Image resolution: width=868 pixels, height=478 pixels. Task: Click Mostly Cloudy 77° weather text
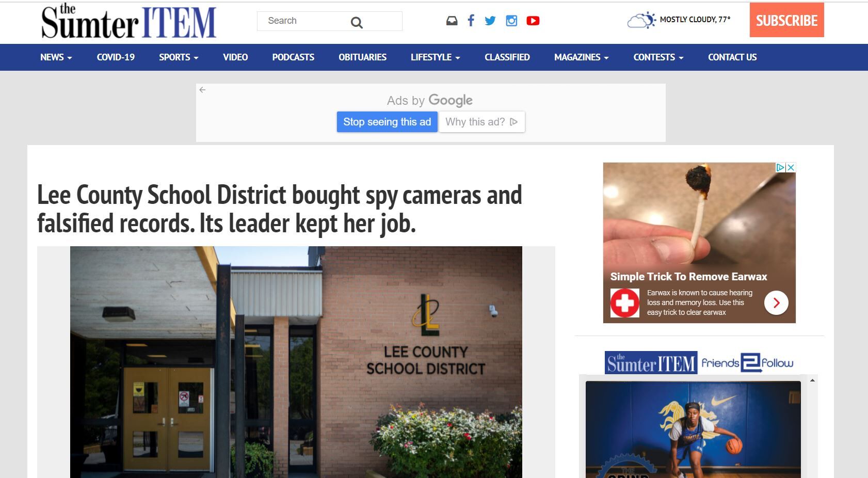[x=695, y=20]
